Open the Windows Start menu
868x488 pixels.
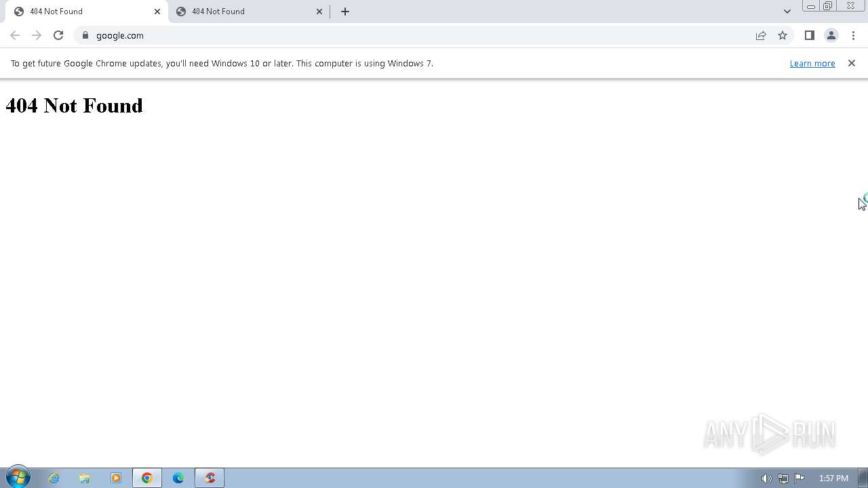[x=18, y=478]
